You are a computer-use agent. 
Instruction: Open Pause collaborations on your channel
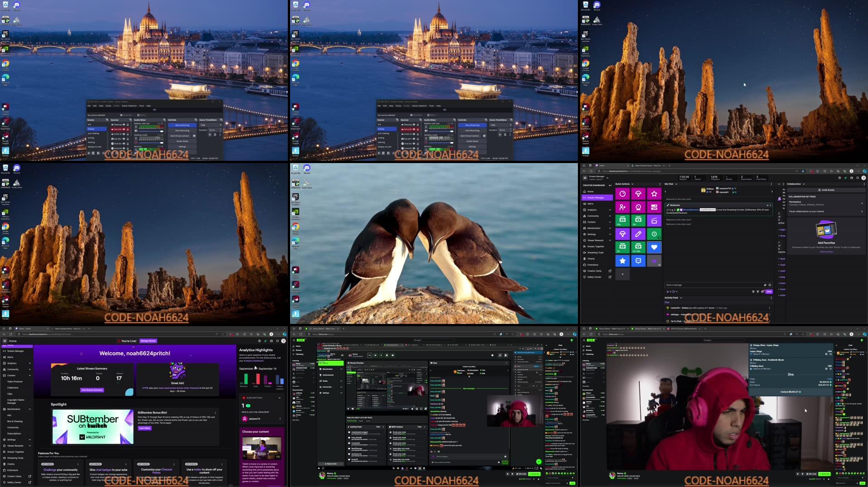point(825,211)
